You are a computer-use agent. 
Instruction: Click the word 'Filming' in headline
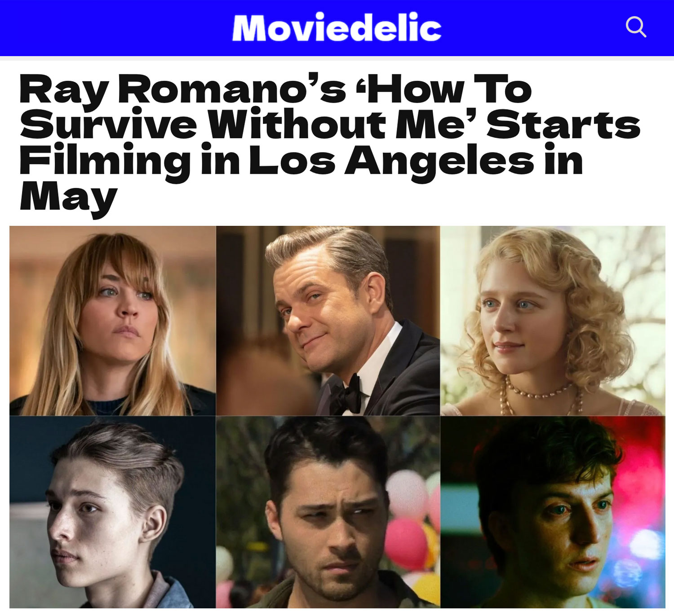point(105,161)
